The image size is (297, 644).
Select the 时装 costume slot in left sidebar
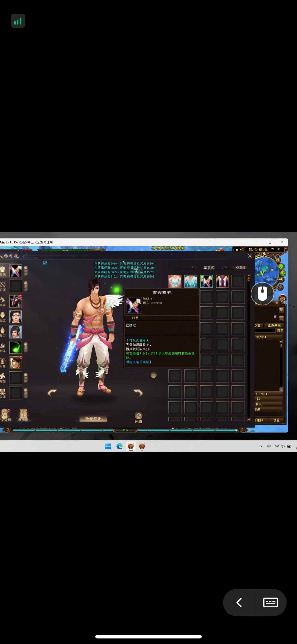[x=15, y=271]
